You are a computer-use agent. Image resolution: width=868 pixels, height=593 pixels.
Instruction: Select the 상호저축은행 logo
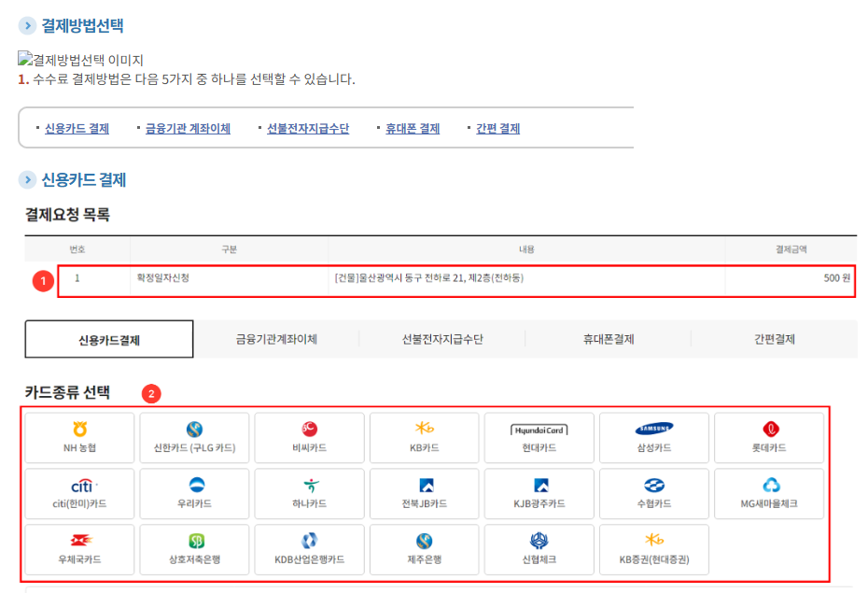[x=197, y=541]
